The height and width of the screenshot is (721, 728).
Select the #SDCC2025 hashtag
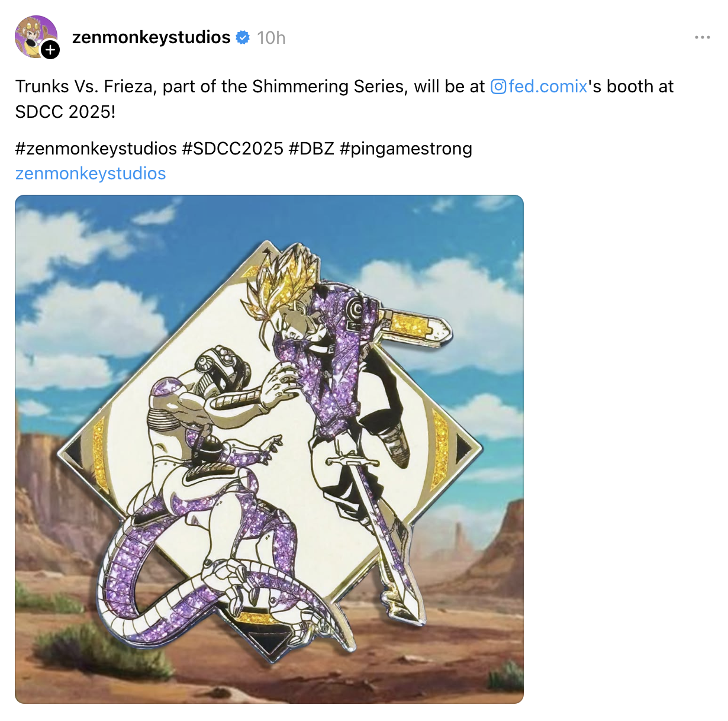point(233,148)
